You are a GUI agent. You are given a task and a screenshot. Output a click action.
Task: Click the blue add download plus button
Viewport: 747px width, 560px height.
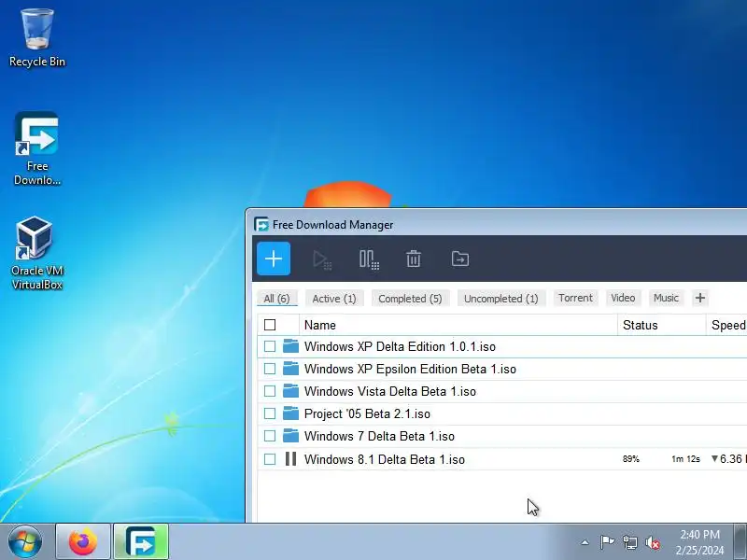274,259
